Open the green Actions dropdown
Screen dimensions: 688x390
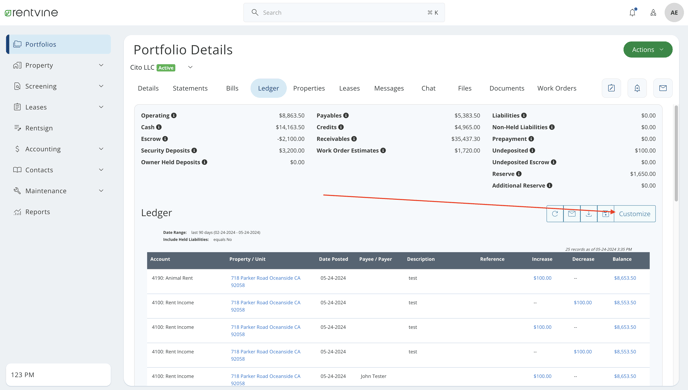(x=648, y=50)
